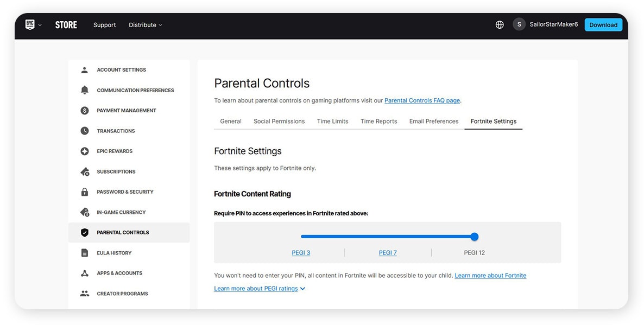Set rating to PEGI 3

click(x=301, y=253)
